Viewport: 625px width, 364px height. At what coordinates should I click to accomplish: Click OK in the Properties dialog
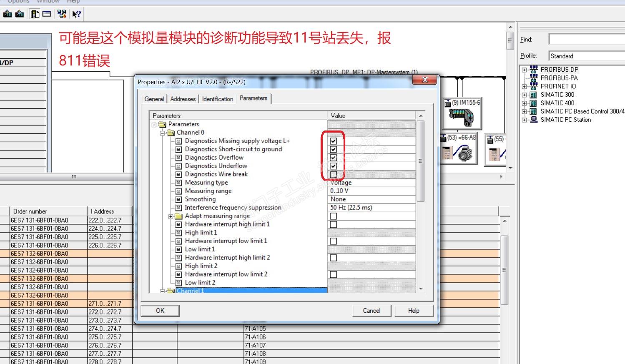pos(160,311)
